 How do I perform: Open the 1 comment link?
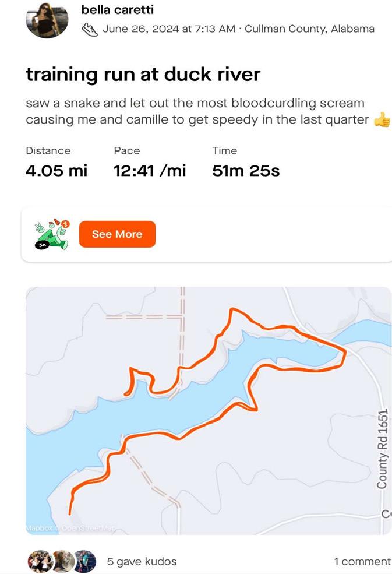point(362,562)
